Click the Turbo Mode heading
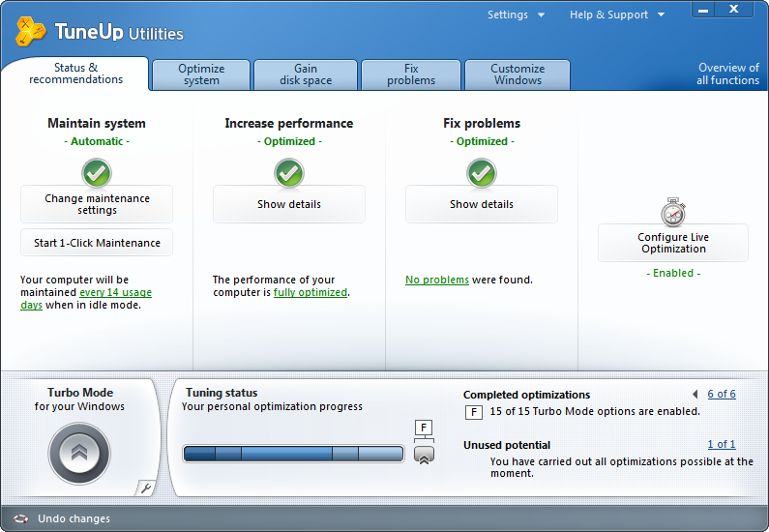 tap(80, 393)
